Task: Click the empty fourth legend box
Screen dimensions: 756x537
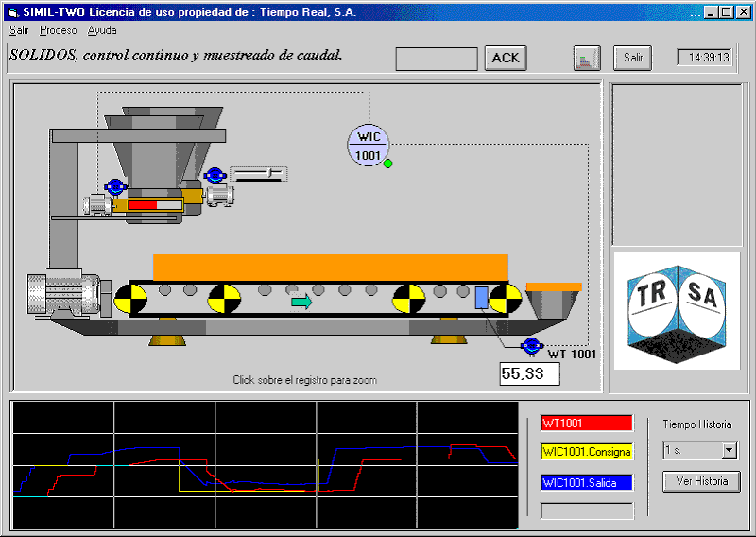Action: (587, 511)
